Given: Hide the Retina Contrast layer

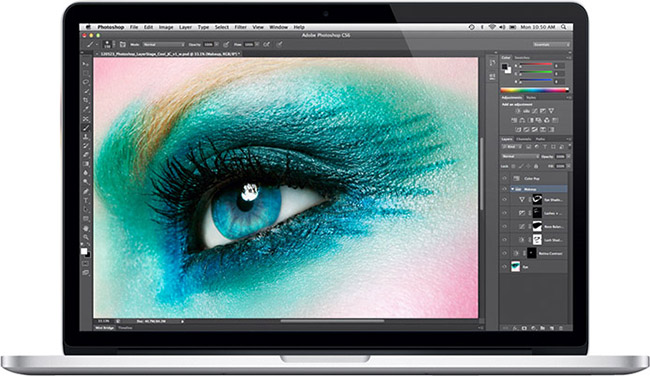Looking at the screenshot, I should tap(504, 253).
